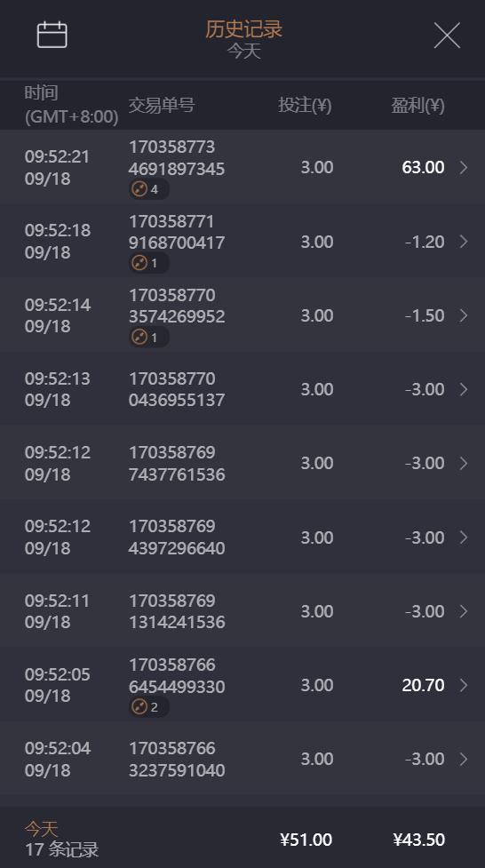Open the chevron for the 09:52:13 record
The height and width of the screenshot is (868, 485).
coord(464,389)
